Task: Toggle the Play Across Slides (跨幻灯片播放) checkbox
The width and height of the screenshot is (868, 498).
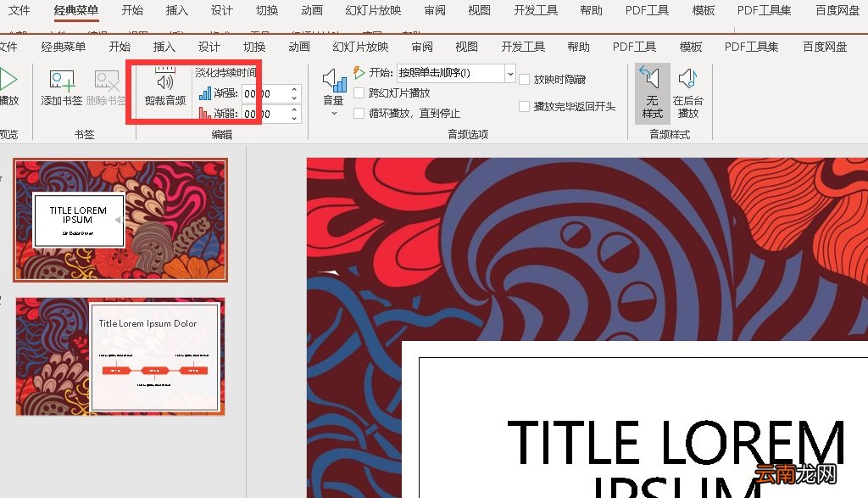Action: [359, 93]
